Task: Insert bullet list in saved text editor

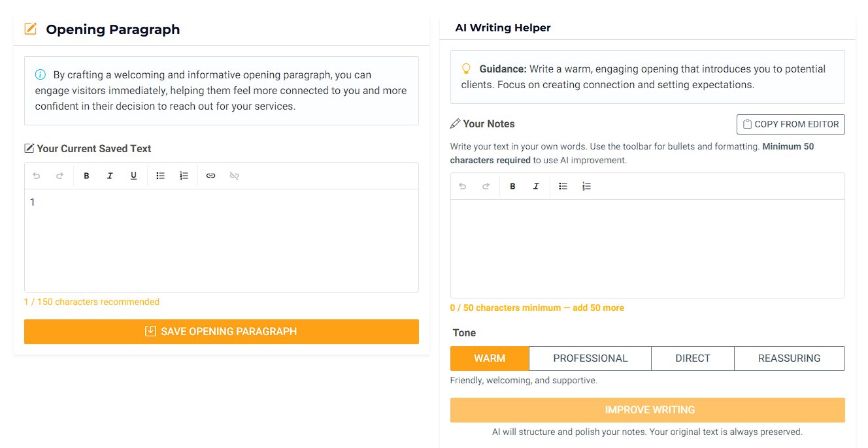Action: coord(160,176)
